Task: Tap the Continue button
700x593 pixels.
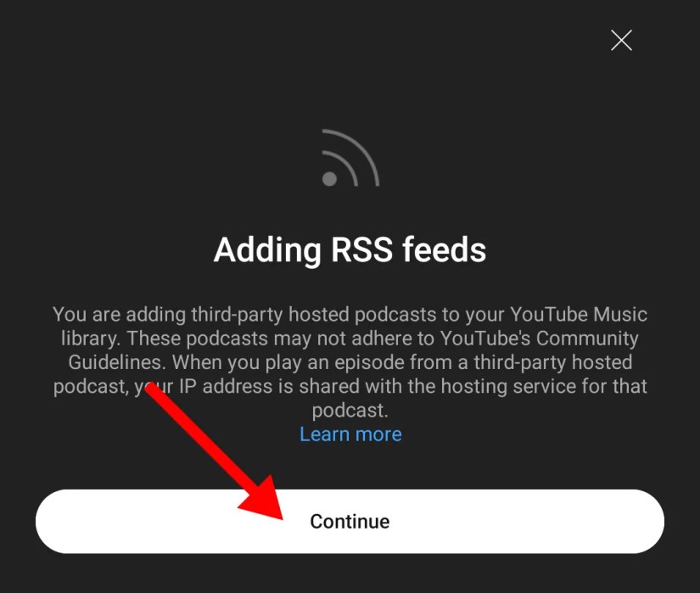Action: point(350,521)
